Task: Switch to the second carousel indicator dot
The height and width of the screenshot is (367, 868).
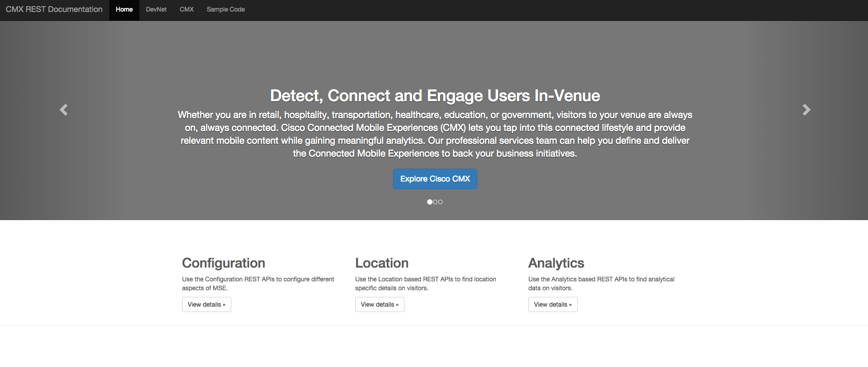Action: point(435,202)
